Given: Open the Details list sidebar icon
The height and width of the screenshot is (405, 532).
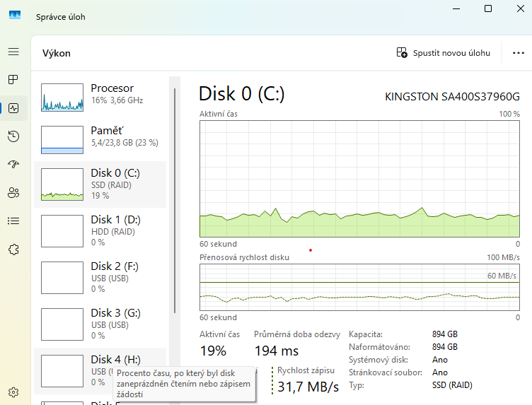Looking at the screenshot, I should (13, 221).
